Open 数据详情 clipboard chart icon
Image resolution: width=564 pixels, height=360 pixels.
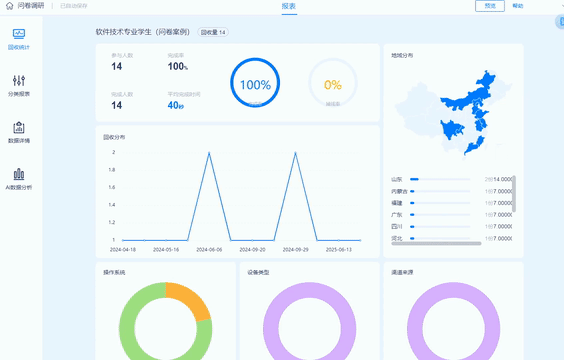[19, 127]
